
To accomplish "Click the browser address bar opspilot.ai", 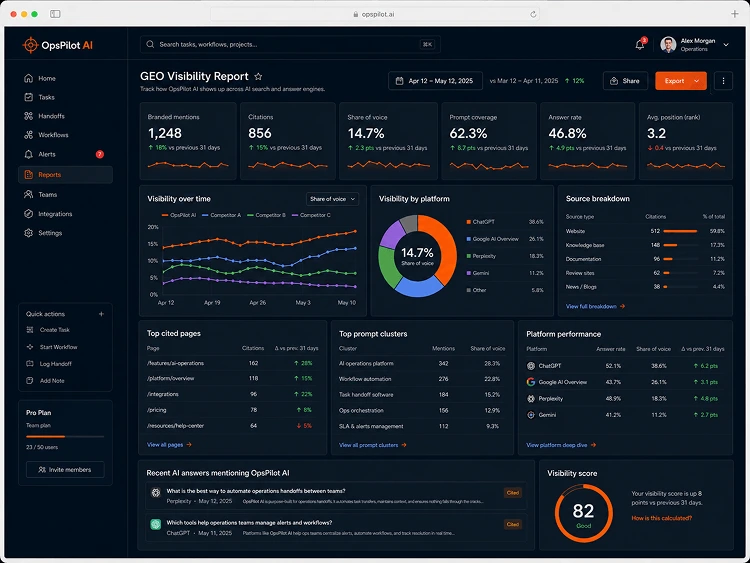I will tap(375, 14).
